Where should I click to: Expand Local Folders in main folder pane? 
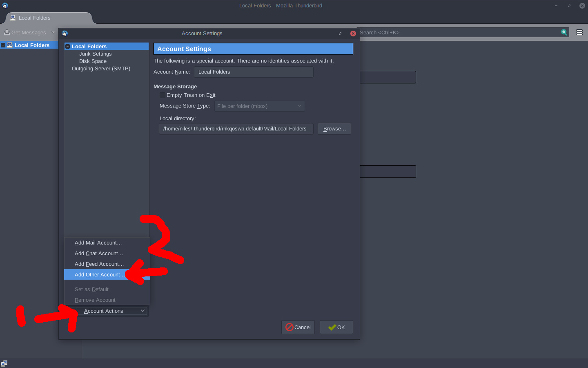click(x=3, y=45)
